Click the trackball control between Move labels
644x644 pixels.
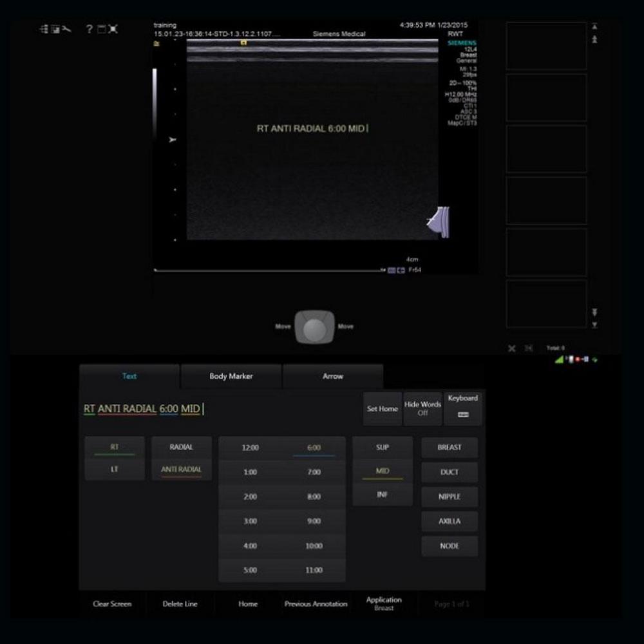[314, 327]
